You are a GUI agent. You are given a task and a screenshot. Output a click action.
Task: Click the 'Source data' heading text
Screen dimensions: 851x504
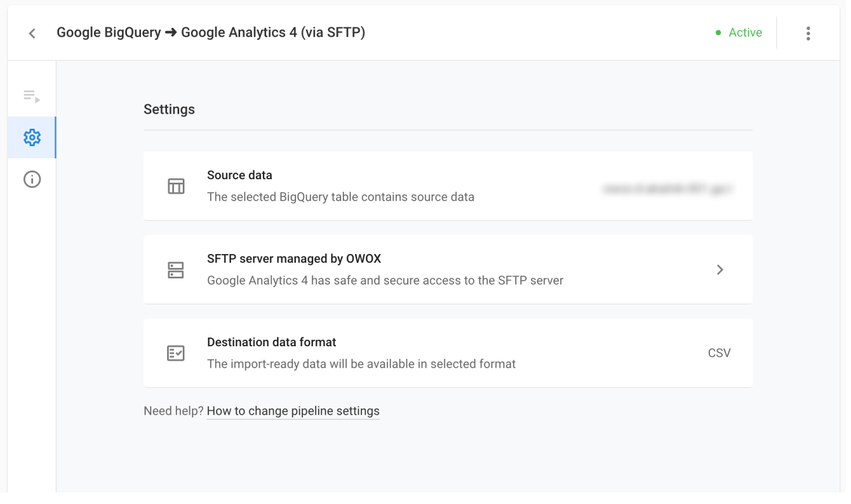point(240,175)
